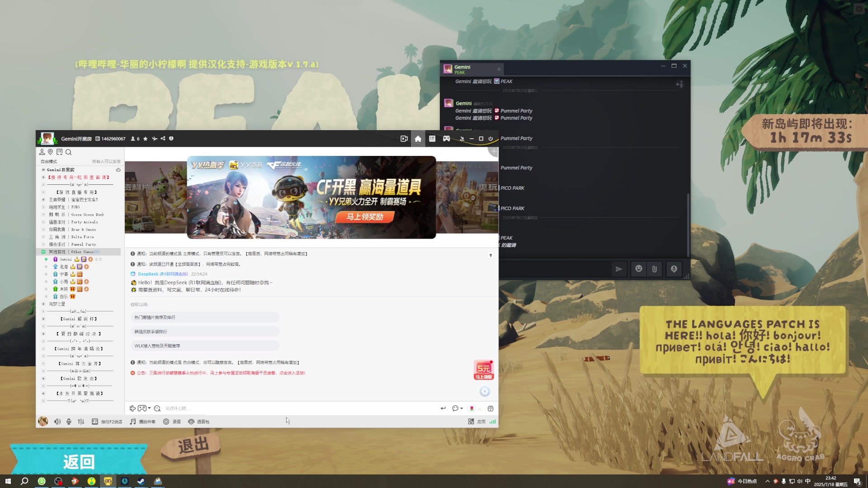868x488 pixels.
Task: Send message with Steam chat arrow button
Action: pos(619,269)
